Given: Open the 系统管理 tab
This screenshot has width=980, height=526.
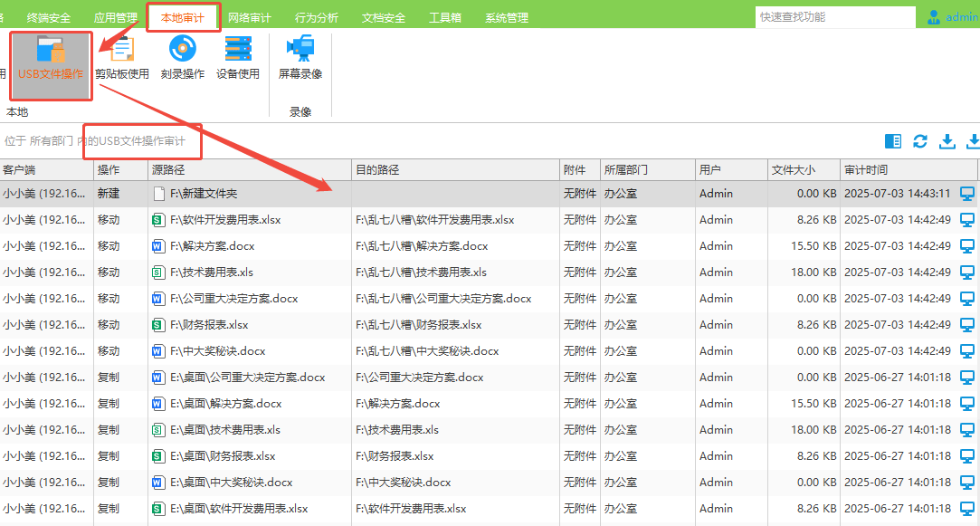Looking at the screenshot, I should point(507,17).
